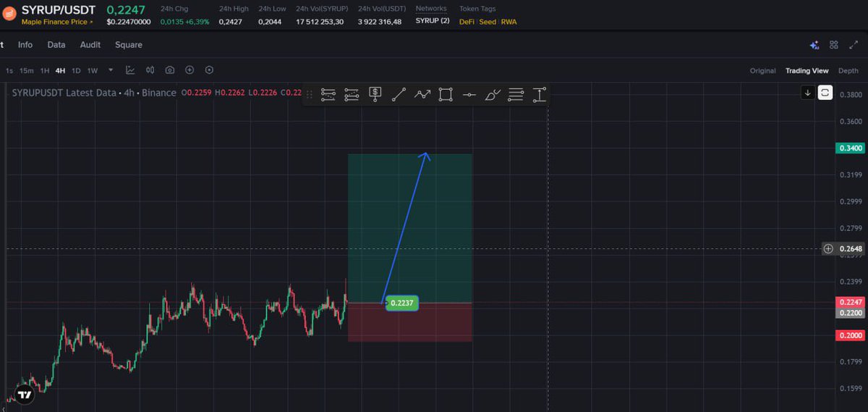Click the gray 0.2200 price tag
Image resolution: width=868 pixels, height=412 pixels.
[x=850, y=313]
